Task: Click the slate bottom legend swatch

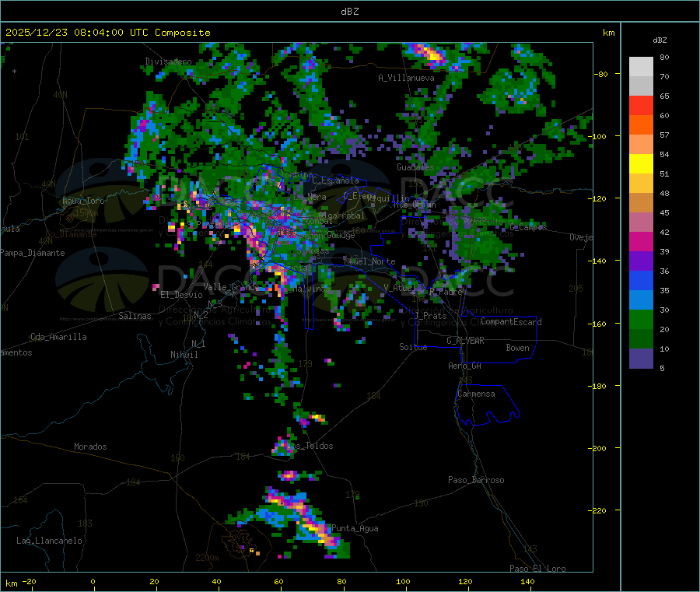Action: tap(641, 359)
